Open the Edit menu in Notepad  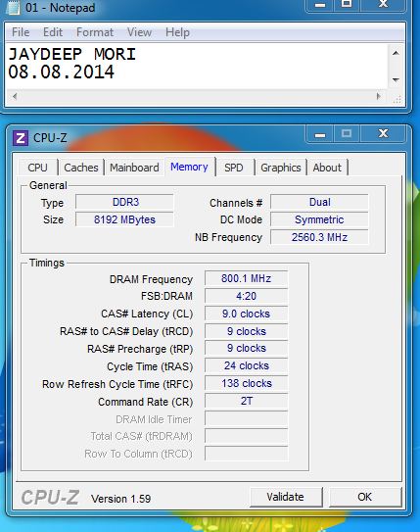(x=53, y=32)
